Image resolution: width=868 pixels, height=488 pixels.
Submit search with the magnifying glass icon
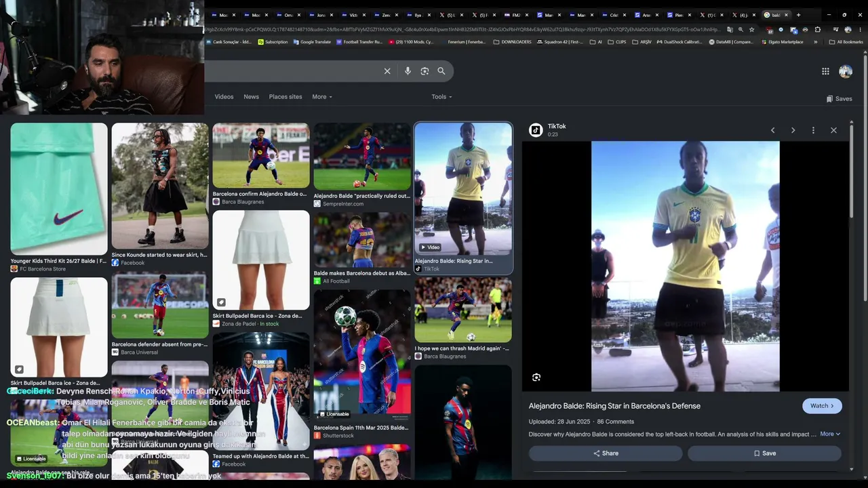pos(441,71)
